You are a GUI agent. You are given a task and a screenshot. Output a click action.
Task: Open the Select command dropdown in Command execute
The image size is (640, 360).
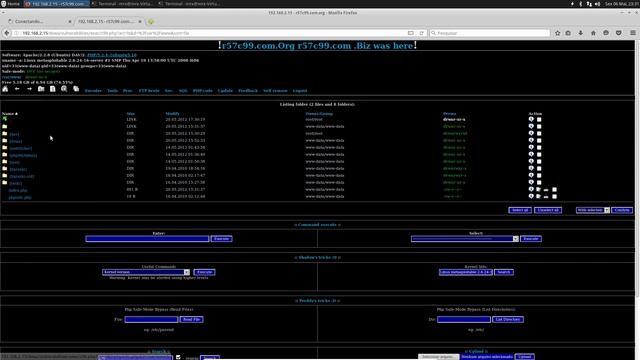coord(464,239)
